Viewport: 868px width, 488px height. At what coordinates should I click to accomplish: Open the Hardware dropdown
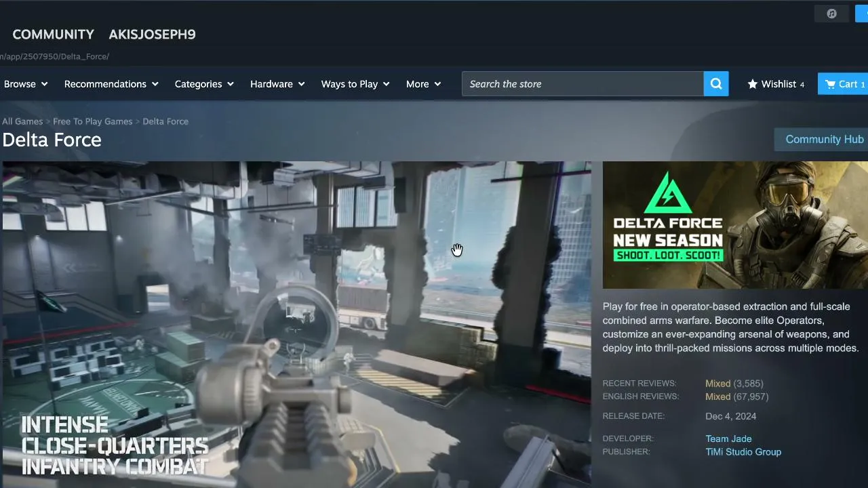point(277,84)
